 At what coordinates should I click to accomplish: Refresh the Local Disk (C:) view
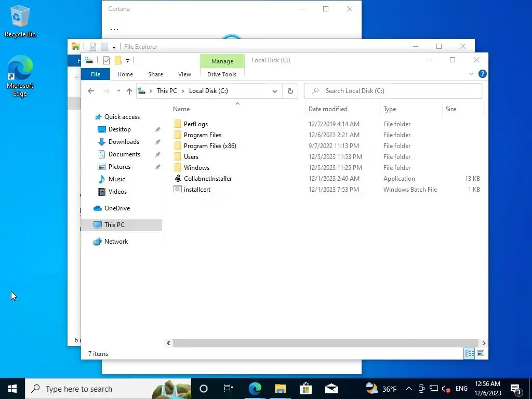tap(290, 91)
